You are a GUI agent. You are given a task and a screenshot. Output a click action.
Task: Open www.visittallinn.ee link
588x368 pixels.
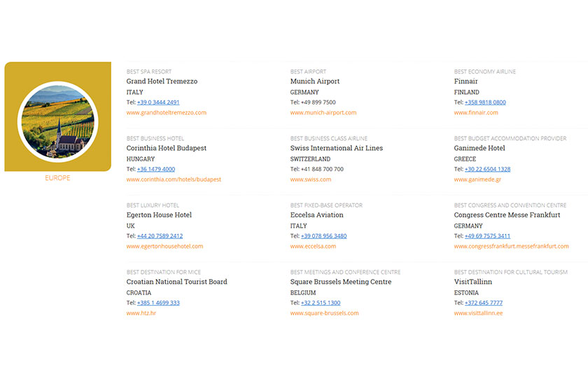(x=479, y=313)
